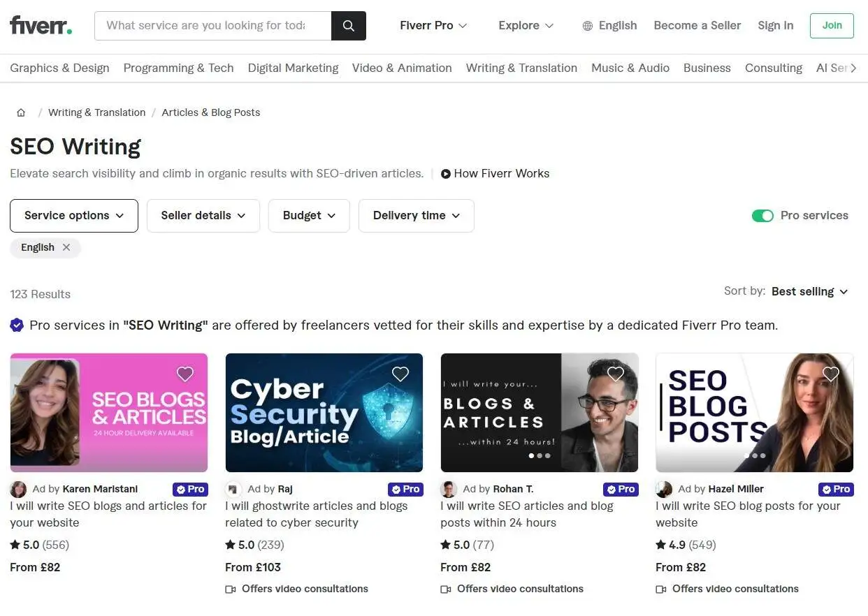Expand the Delivery time filter
The image size is (868, 616).
(x=417, y=216)
